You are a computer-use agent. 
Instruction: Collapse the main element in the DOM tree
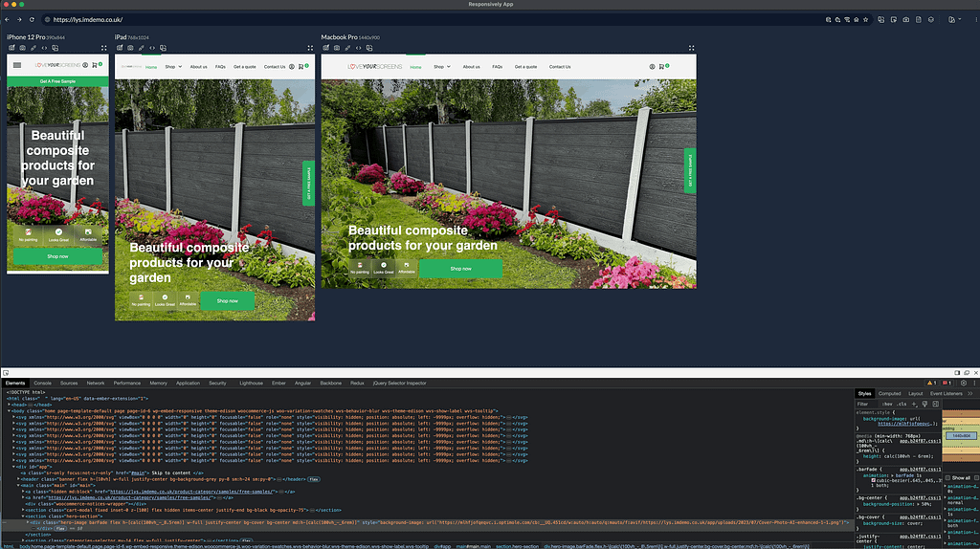click(18, 485)
